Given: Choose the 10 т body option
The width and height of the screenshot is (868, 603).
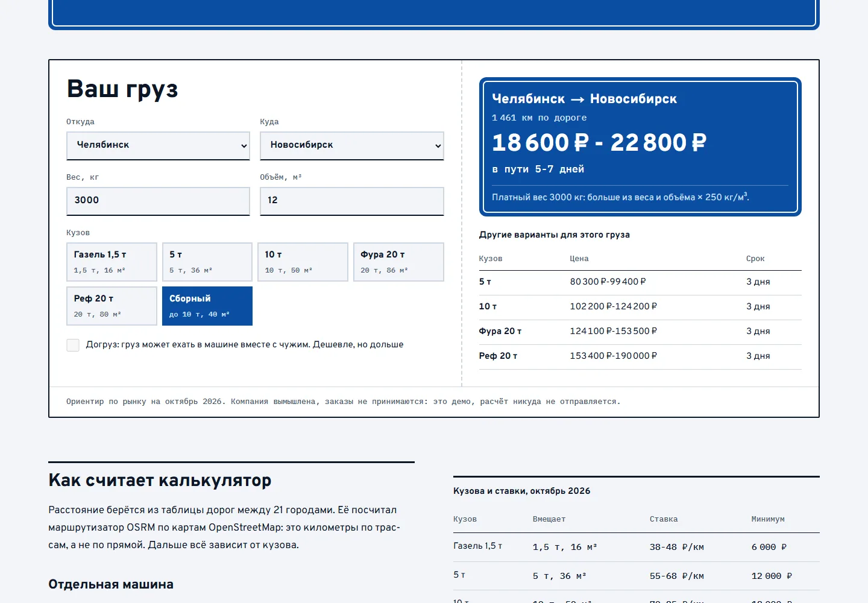Looking at the screenshot, I should 303,262.
